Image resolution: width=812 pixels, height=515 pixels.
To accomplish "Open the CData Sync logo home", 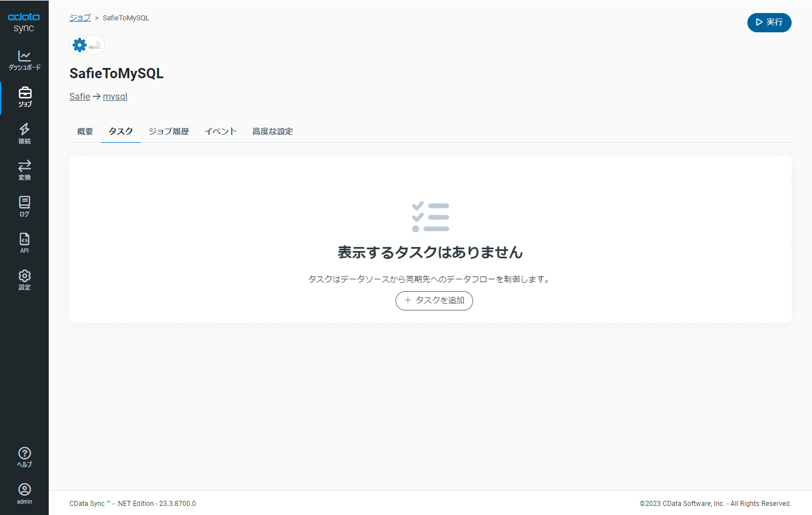I will 24,23.
